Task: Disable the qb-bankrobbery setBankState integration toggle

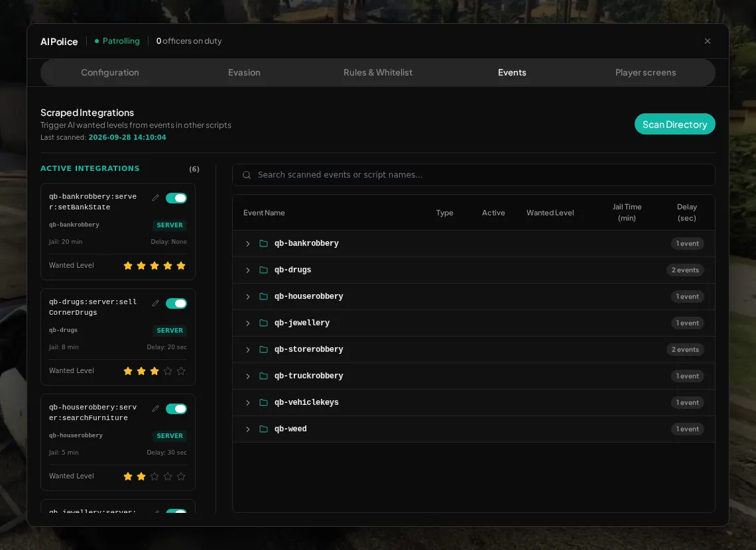Action: coord(176,198)
